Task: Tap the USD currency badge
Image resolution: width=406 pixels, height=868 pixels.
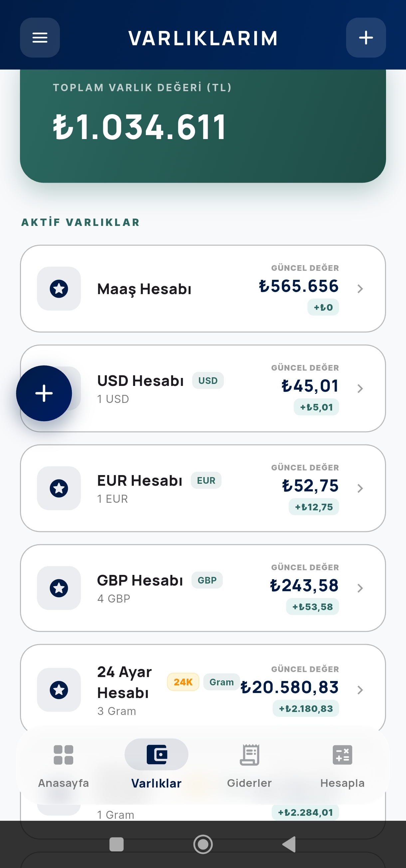Action: click(x=208, y=380)
